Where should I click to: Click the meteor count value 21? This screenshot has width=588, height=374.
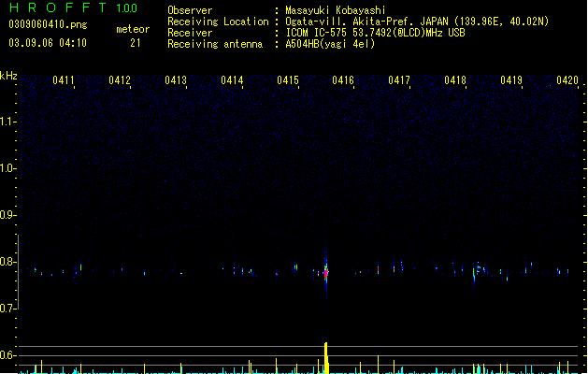(x=136, y=43)
